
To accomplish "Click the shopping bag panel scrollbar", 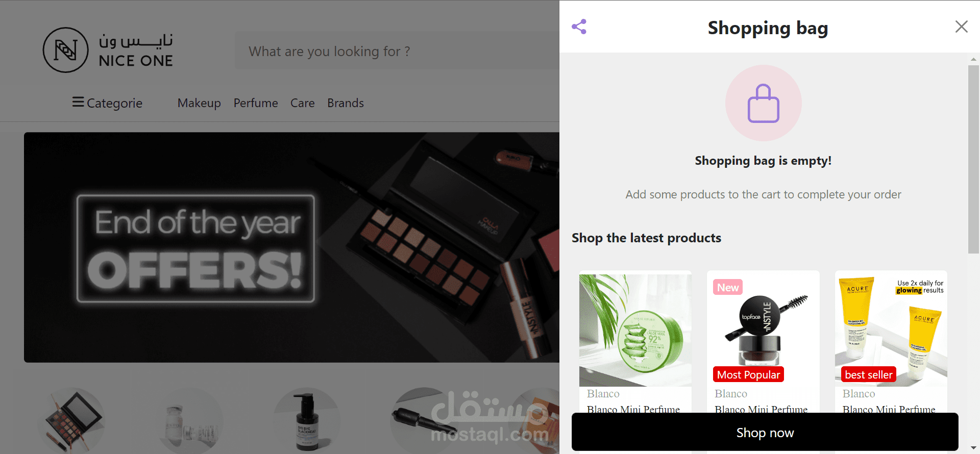I will pyautogui.click(x=973, y=159).
